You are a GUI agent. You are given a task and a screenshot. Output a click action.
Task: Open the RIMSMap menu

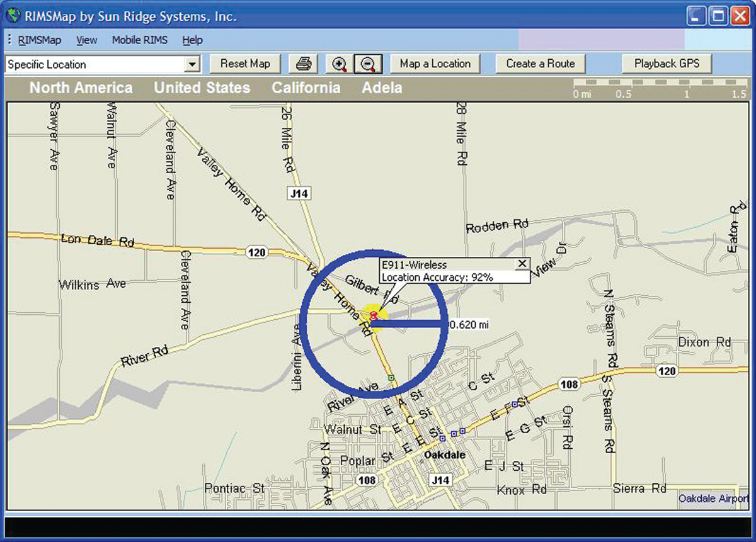(x=40, y=40)
